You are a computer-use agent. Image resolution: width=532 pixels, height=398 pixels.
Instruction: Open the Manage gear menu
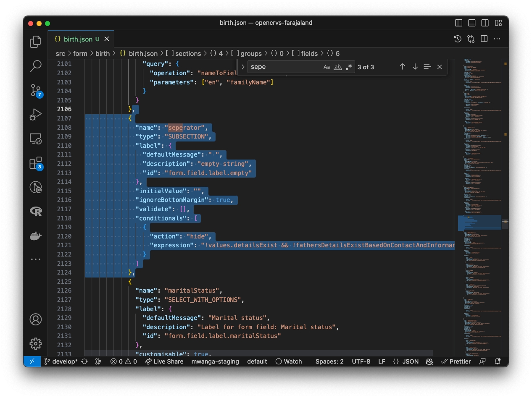[36, 343]
